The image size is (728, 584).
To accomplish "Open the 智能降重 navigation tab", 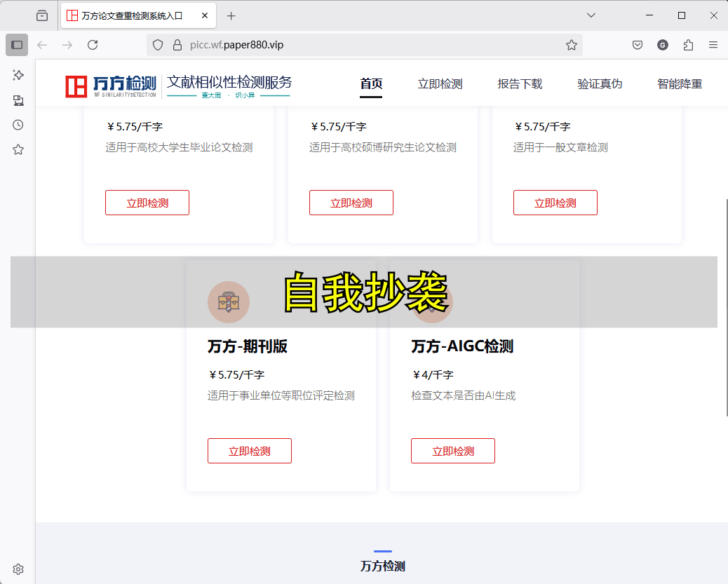I will pyautogui.click(x=680, y=84).
